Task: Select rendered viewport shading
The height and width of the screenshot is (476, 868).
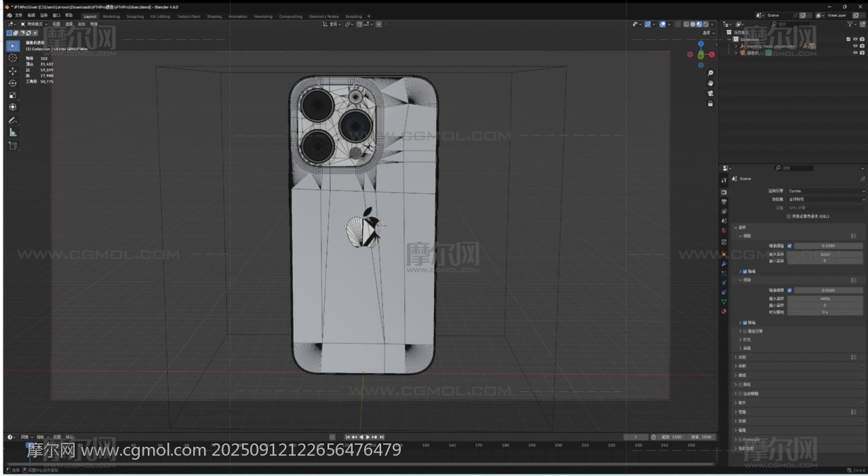Action: [707, 24]
